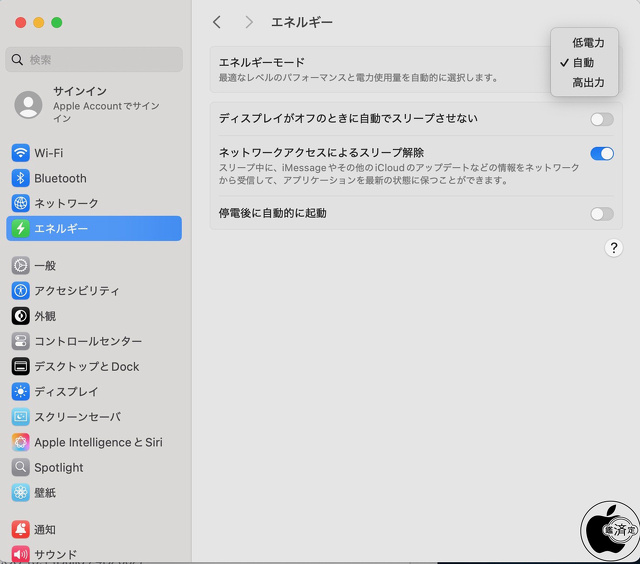Enable 停電後に自動的に起動 switch

click(x=602, y=213)
